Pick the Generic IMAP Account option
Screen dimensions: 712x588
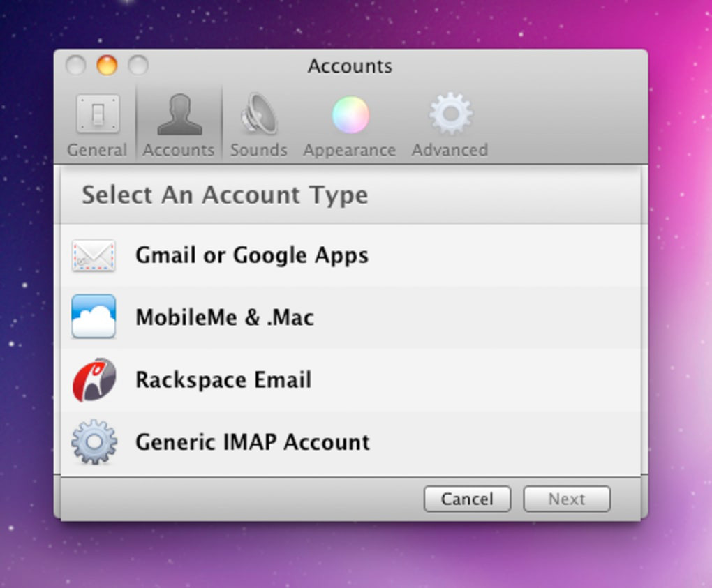point(350,442)
